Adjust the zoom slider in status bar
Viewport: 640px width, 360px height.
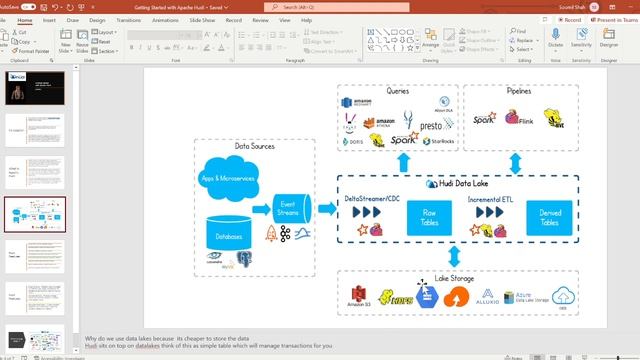coord(618,358)
